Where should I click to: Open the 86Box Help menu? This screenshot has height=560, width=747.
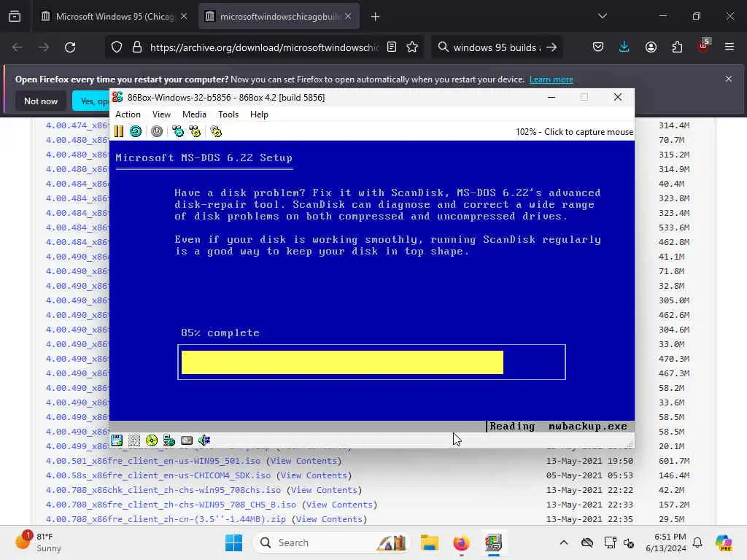259,114
